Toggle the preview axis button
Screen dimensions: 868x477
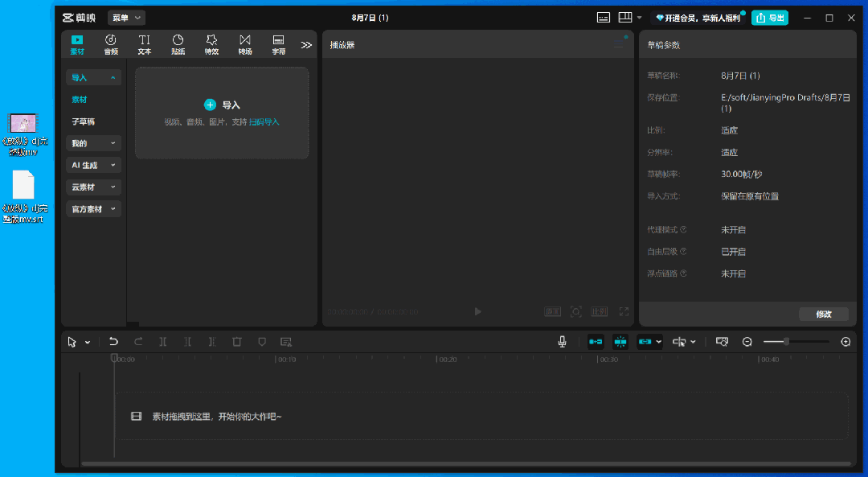point(679,342)
